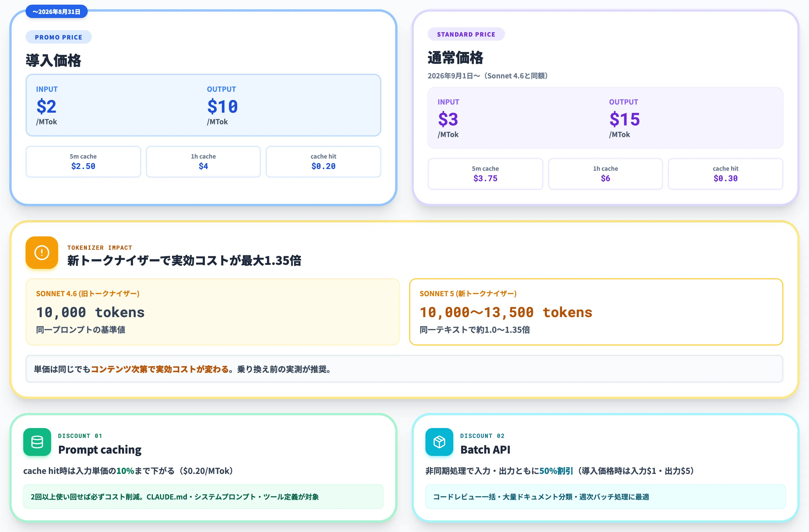The height and width of the screenshot is (532, 809).
Task: Click the standard OUTPUT label
Action: tap(623, 102)
